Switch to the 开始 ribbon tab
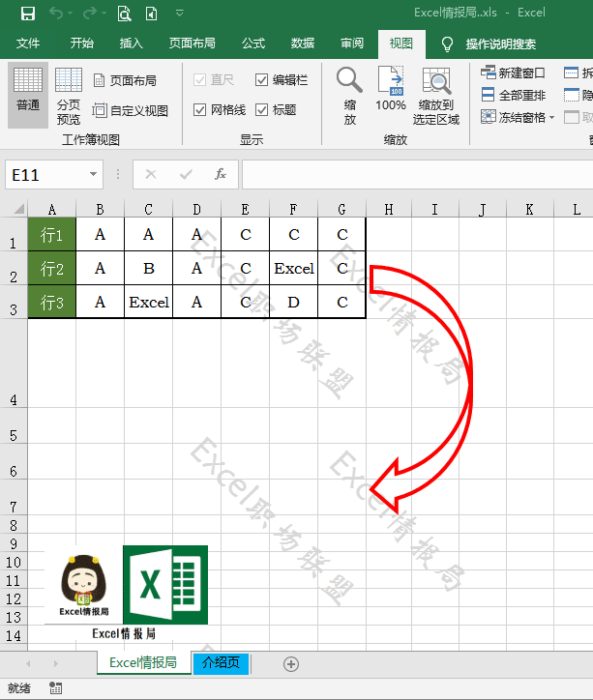 click(81, 44)
